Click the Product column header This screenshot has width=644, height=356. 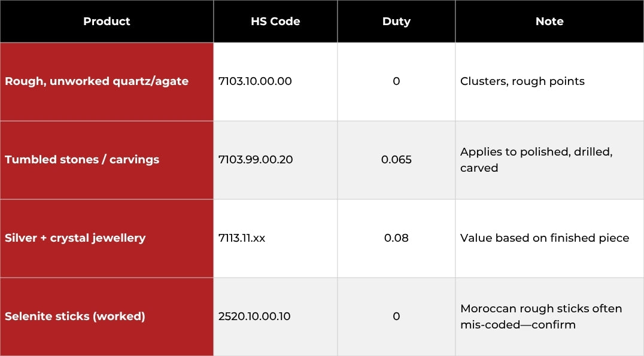click(107, 22)
